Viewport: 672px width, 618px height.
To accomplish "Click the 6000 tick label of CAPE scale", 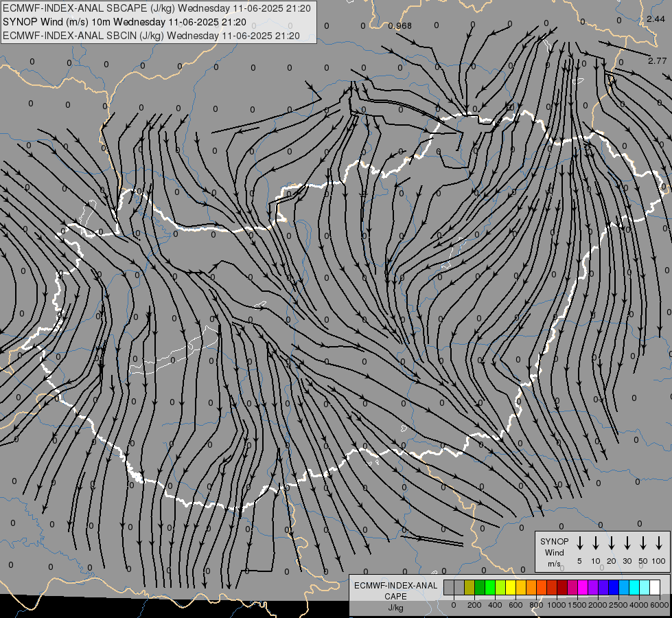I will click(x=660, y=605).
